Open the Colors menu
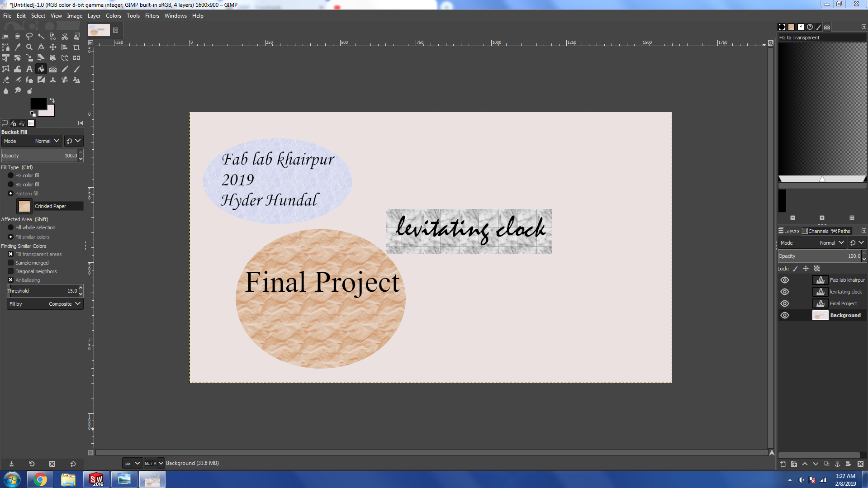Viewport: 868px width, 488px height. 114,16
